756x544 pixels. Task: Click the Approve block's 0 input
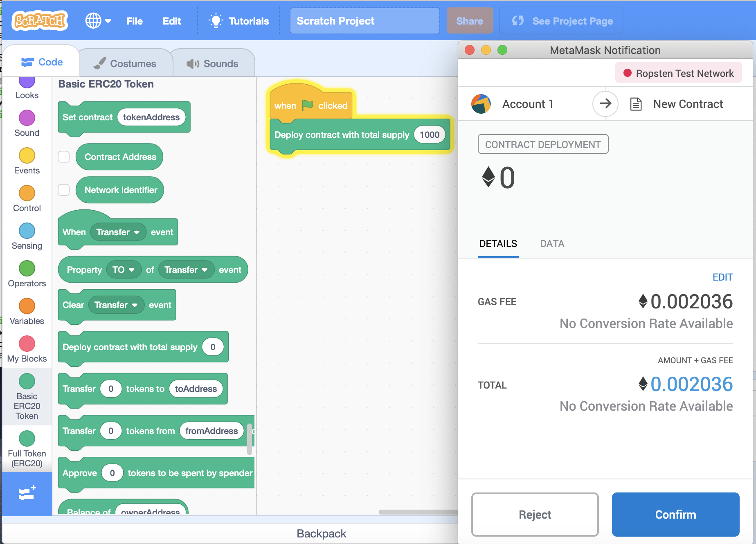pyautogui.click(x=112, y=473)
